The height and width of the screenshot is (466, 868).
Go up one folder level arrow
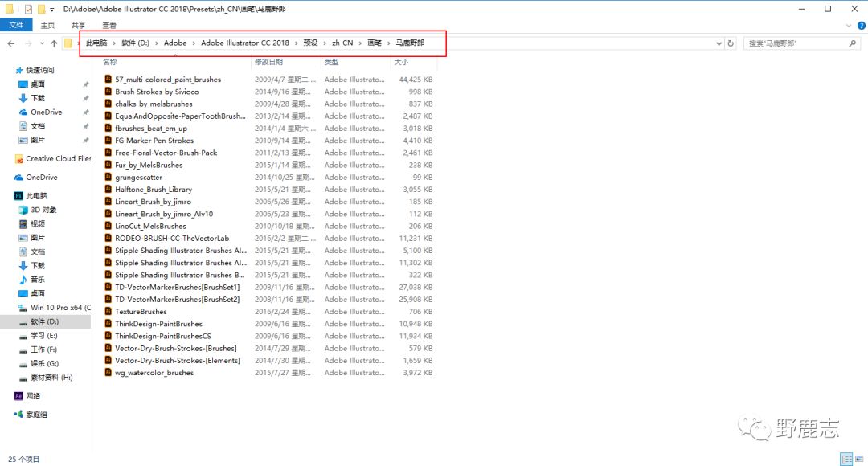[x=54, y=43]
